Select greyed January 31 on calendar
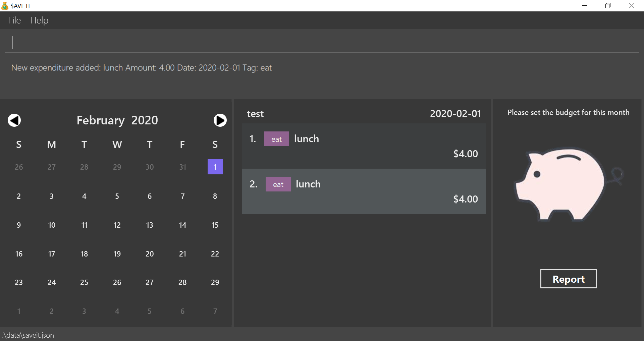 coord(182,167)
